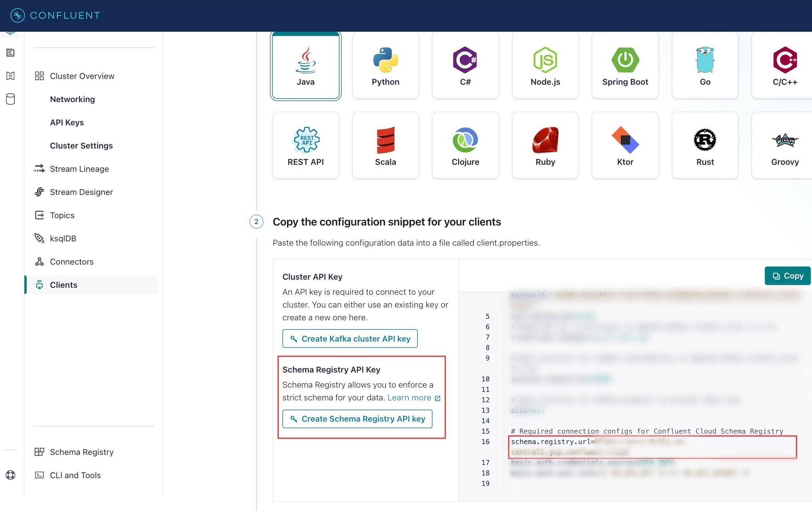Image resolution: width=812 pixels, height=511 pixels.
Task: Select the Rust client card
Action: pyautogui.click(x=705, y=145)
